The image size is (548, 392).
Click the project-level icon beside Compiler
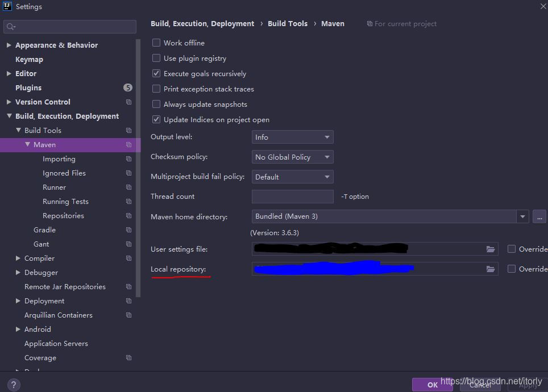click(128, 258)
